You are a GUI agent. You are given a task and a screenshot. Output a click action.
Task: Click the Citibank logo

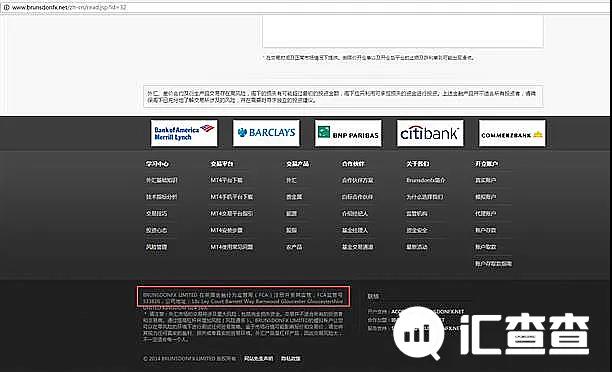[430, 133]
